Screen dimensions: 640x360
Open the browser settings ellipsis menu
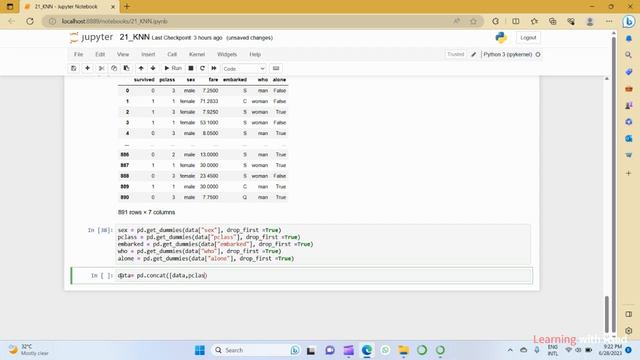click(x=609, y=21)
